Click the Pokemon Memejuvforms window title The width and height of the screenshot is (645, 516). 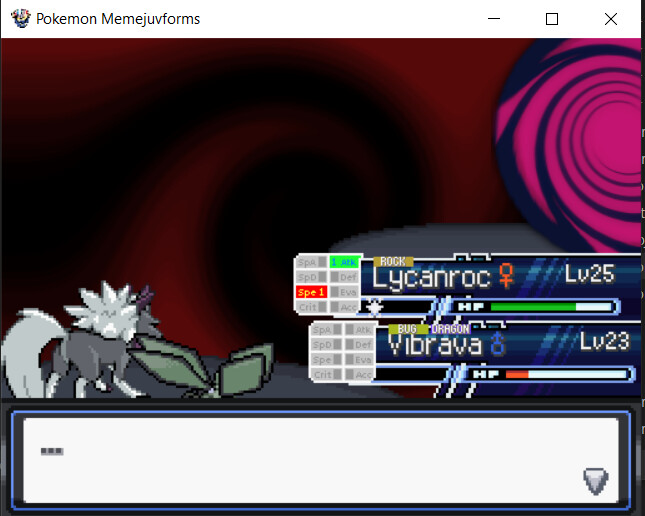[118, 19]
